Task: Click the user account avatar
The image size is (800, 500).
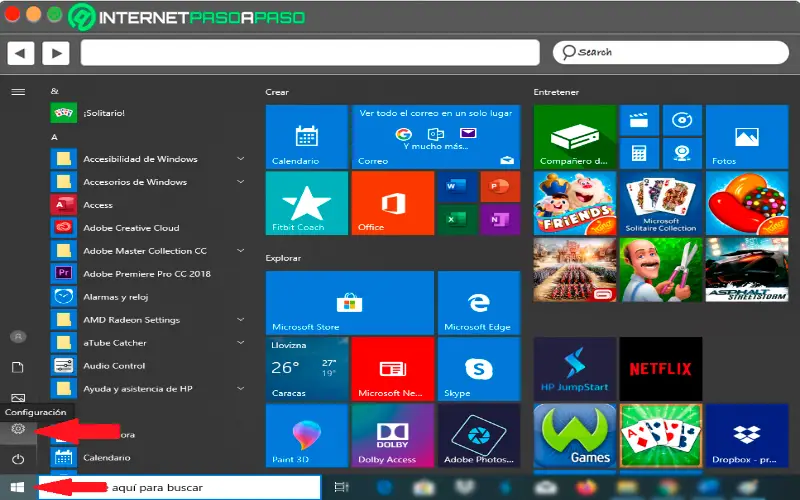Action: [x=18, y=337]
